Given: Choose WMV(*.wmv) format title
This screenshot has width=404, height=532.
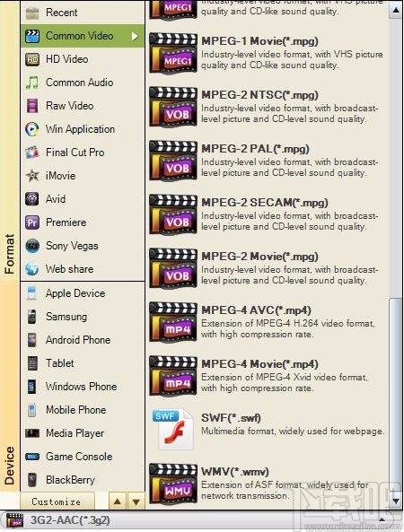Looking at the screenshot, I should point(235,472).
